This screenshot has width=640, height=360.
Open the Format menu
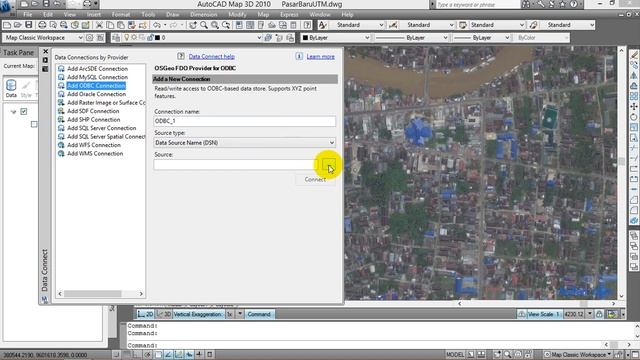click(x=121, y=14)
